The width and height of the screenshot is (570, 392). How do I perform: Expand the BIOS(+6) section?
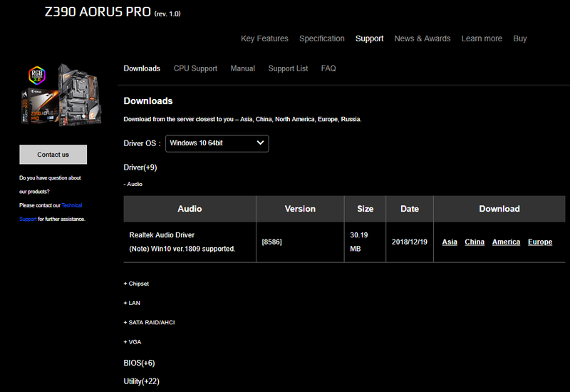pos(139,363)
